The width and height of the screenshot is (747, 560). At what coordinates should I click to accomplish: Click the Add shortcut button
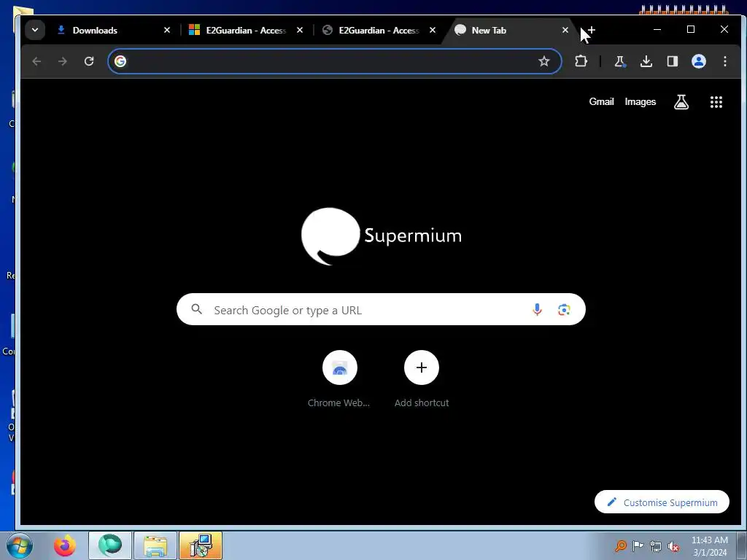click(421, 378)
